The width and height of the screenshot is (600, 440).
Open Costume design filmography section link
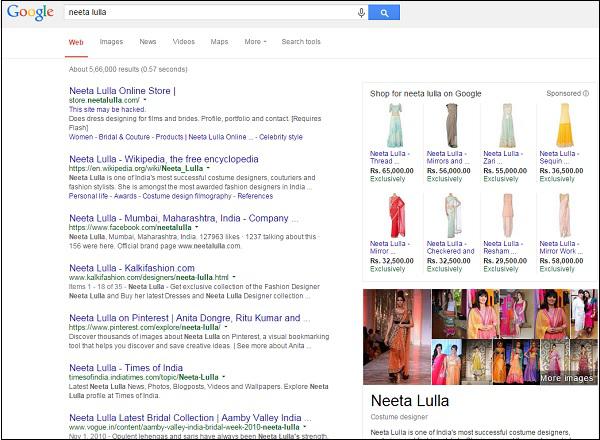coord(187,196)
